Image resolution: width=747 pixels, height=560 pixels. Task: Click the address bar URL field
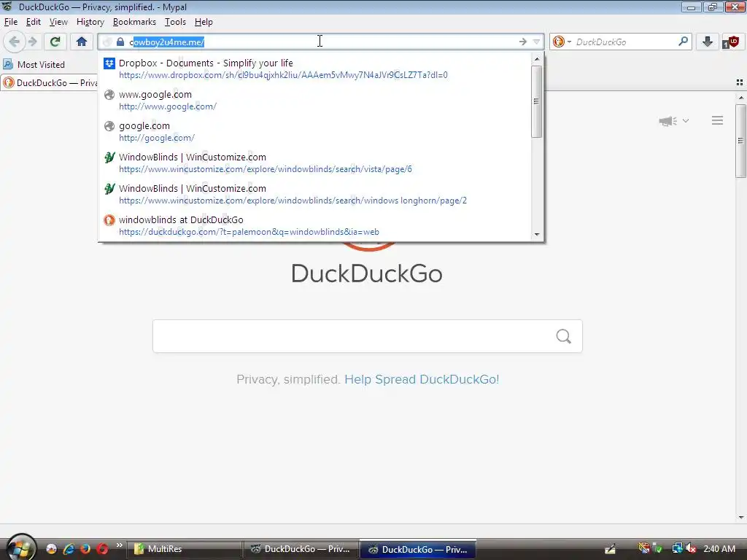(320, 42)
